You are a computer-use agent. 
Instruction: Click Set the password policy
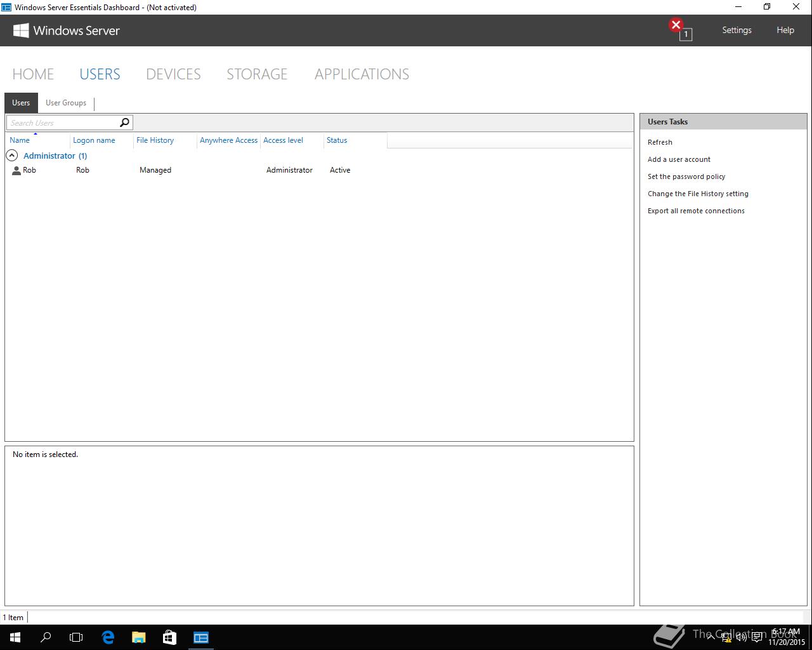pos(686,176)
